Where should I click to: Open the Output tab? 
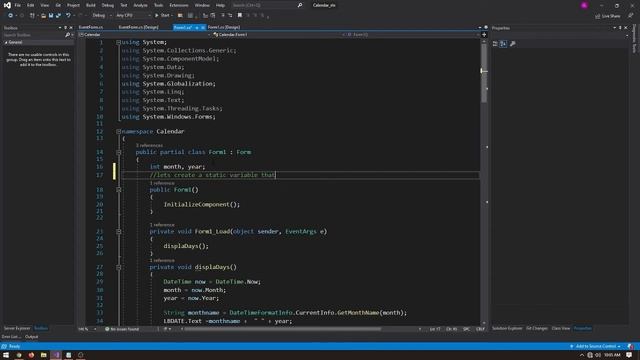point(31,337)
